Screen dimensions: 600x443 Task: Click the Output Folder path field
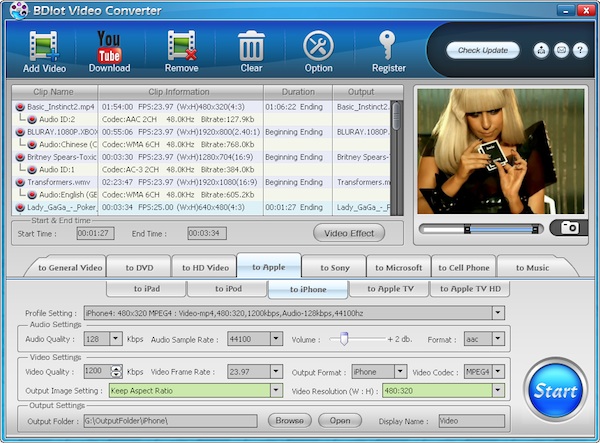tap(171, 421)
